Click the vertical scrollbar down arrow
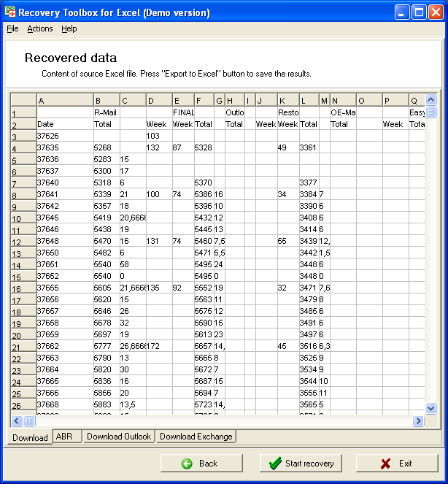The image size is (448, 484). coord(430,408)
